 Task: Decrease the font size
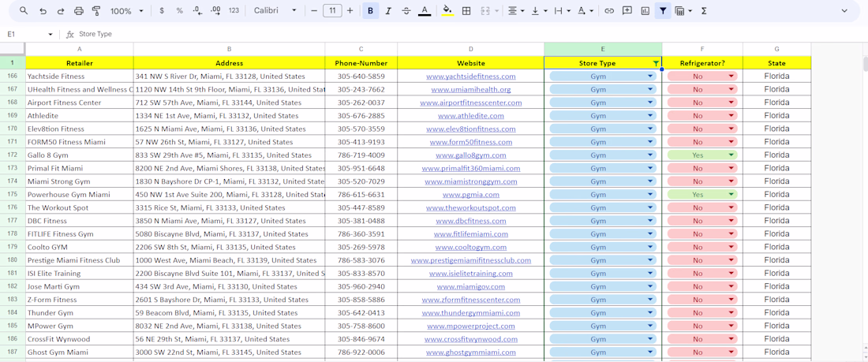[x=314, y=10]
